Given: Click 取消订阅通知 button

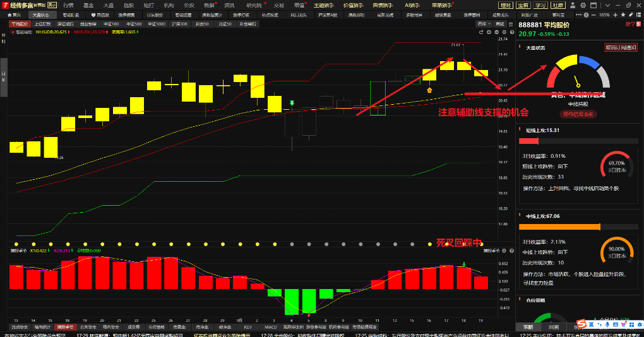Looking at the screenshot, I should coord(621,47).
